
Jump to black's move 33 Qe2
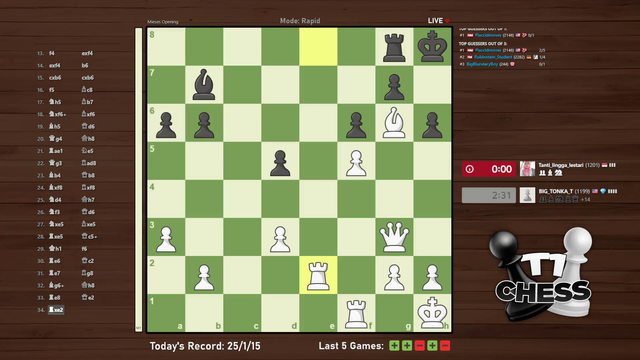click(x=88, y=298)
